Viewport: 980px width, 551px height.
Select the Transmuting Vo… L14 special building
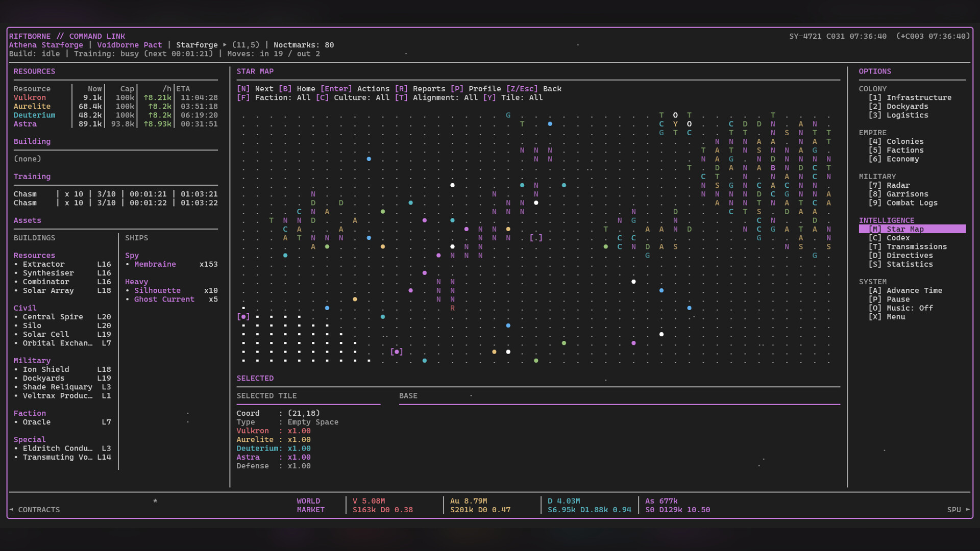click(62, 457)
